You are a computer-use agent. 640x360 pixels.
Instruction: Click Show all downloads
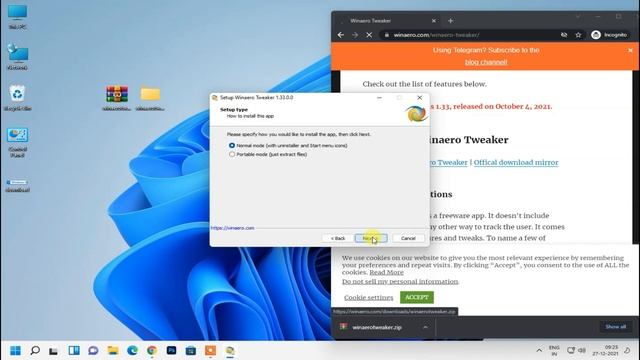coord(616,327)
